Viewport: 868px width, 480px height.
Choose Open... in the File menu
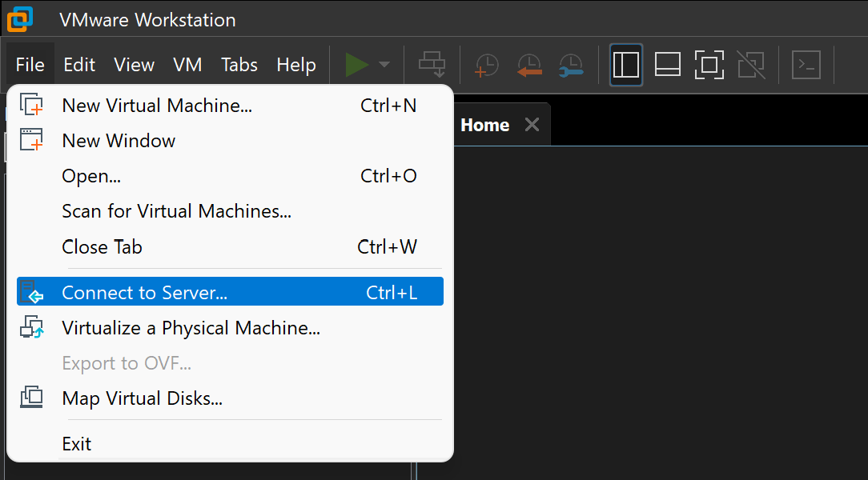tap(230, 176)
